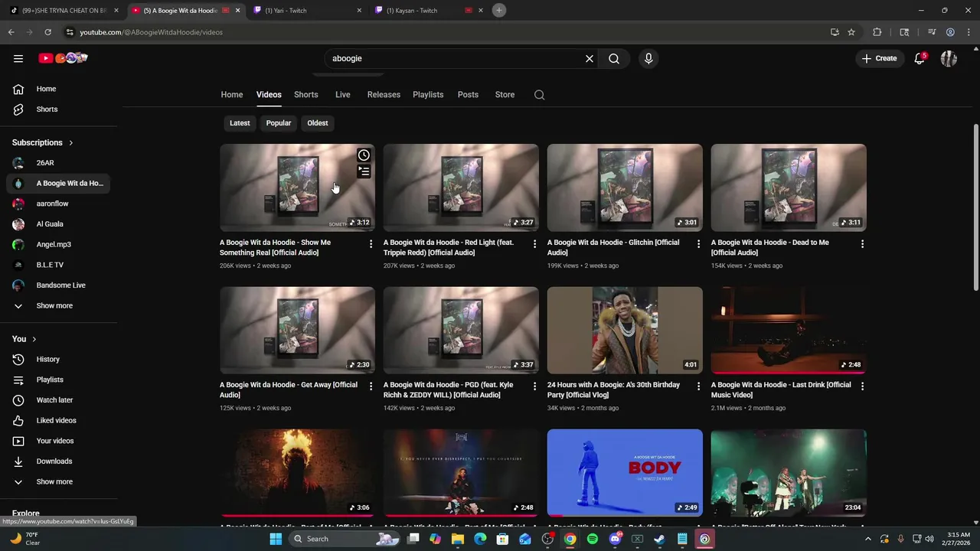This screenshot has height=551, width=980.
Task: Reload the page in browser toolbar
Action: pyautogui.click(x=47, y=32)
